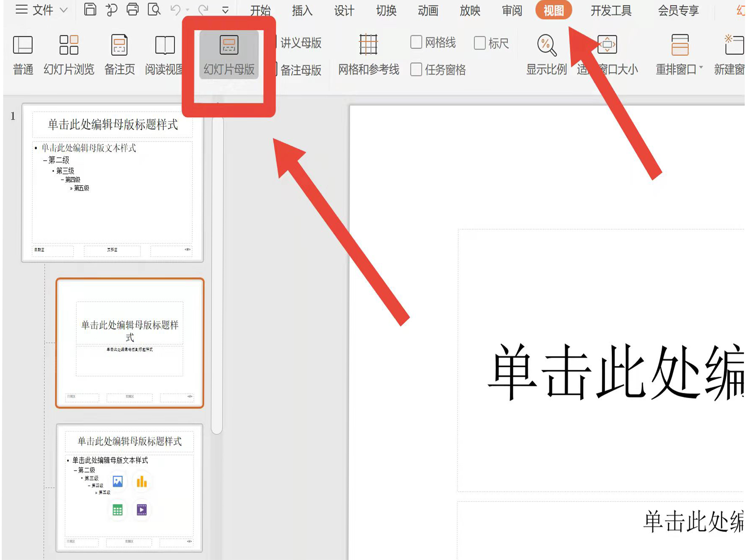The height and width of the screenshot is (560, 747).
Task: Enable the Gridlines (网格线) checkbox
Action: [x=416, y=43]
